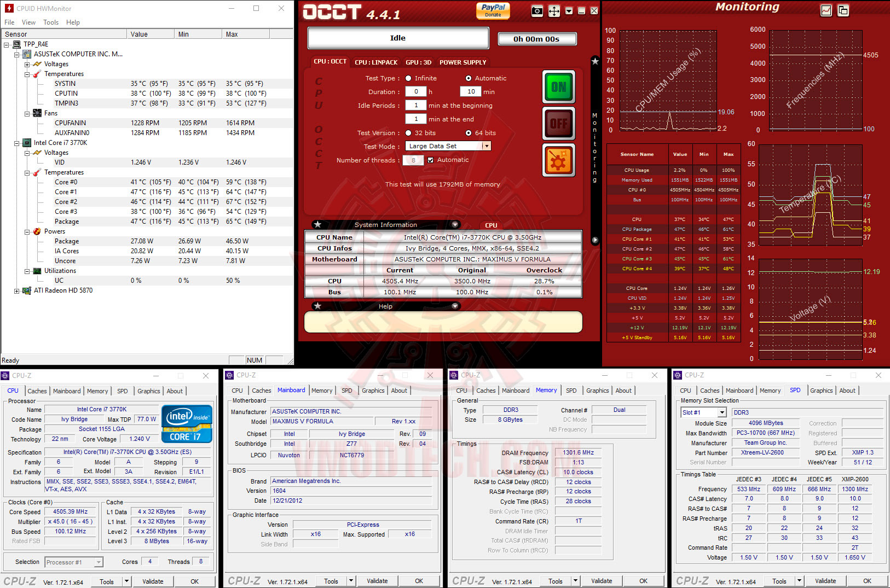
Task: Click the Monitoring stacked windows icon
Action: pyautogui.click(x=843, y=10)
